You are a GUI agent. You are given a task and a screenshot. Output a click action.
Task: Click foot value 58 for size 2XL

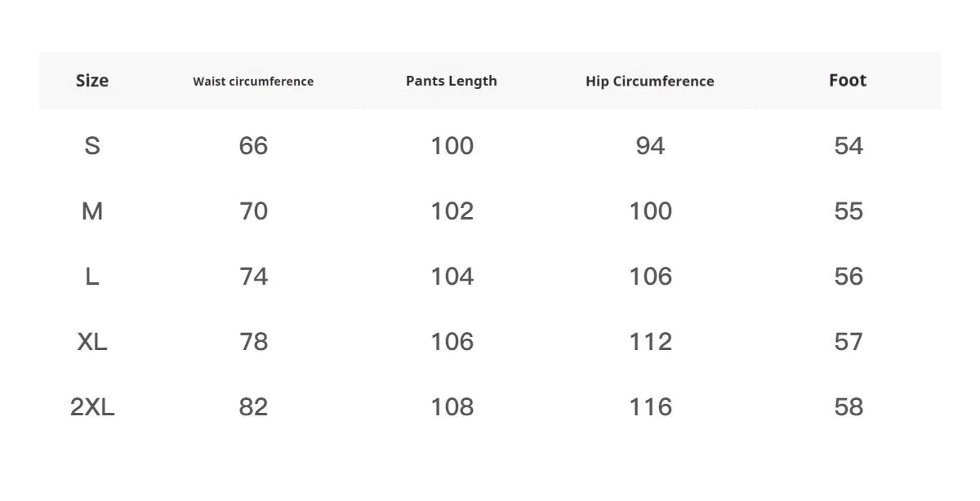(x=849, y=407)
